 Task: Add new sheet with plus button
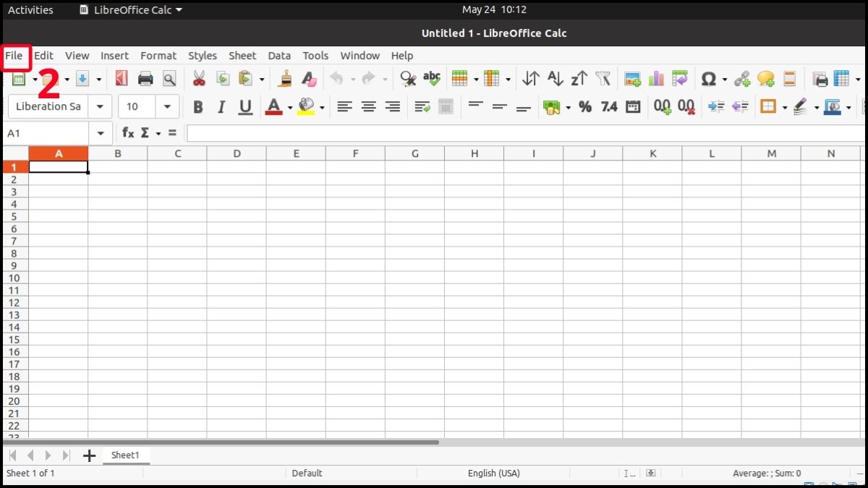click(x=89, y=455)
